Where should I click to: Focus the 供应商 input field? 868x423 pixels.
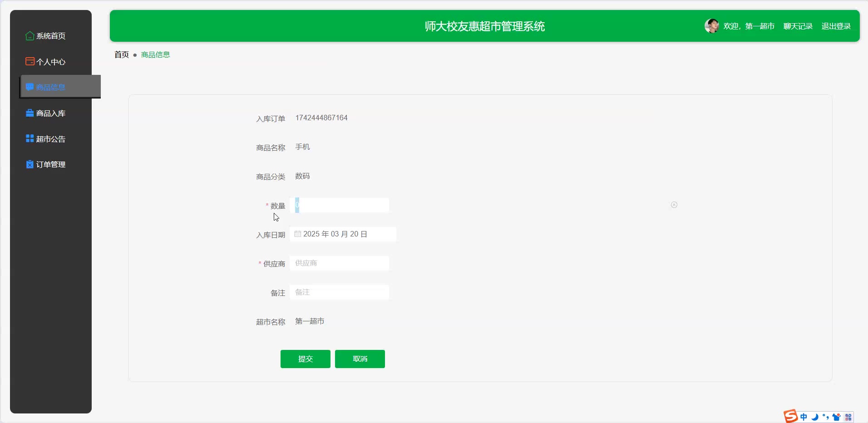pos(340,263)
